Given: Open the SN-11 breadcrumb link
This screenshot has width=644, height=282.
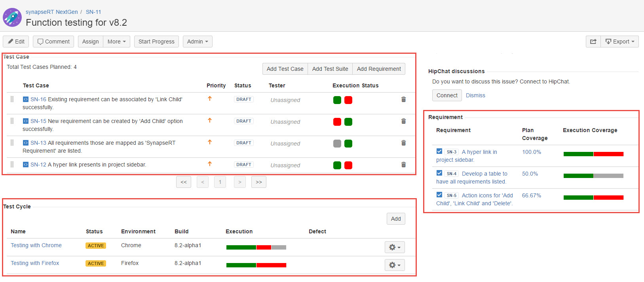Looking at the screenshot, I should click(93, 12).
